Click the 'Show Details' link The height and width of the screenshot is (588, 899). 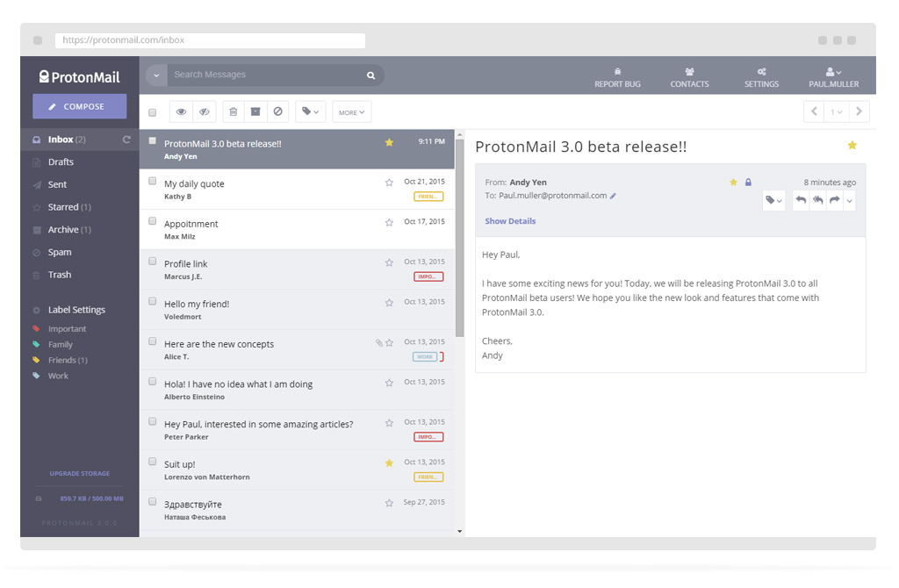(510, 221)
